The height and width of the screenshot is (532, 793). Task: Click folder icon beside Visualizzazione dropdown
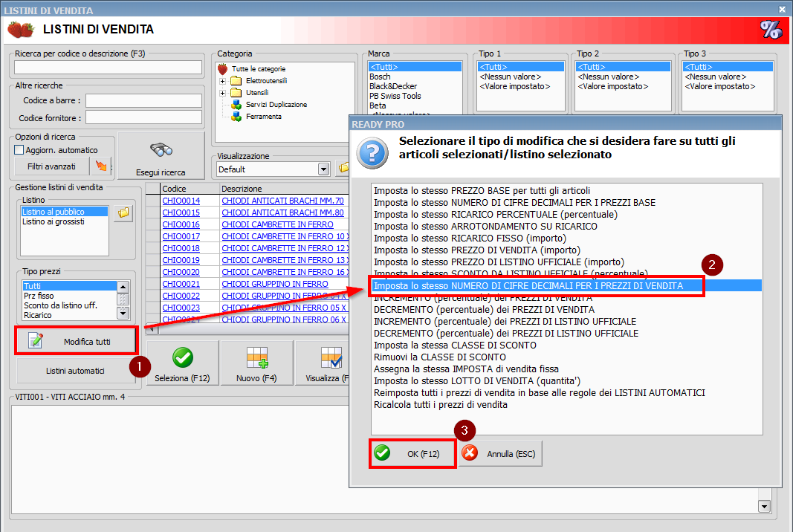[x=343, y=169]
